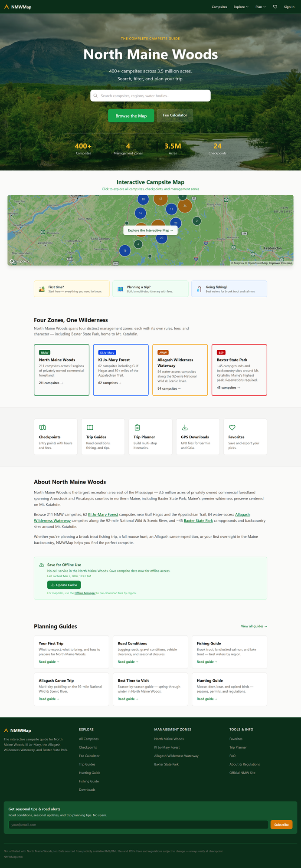Screen dimensions: 301x868
Task: Read guide for Road Conditions
Action: tap(128, 662)
